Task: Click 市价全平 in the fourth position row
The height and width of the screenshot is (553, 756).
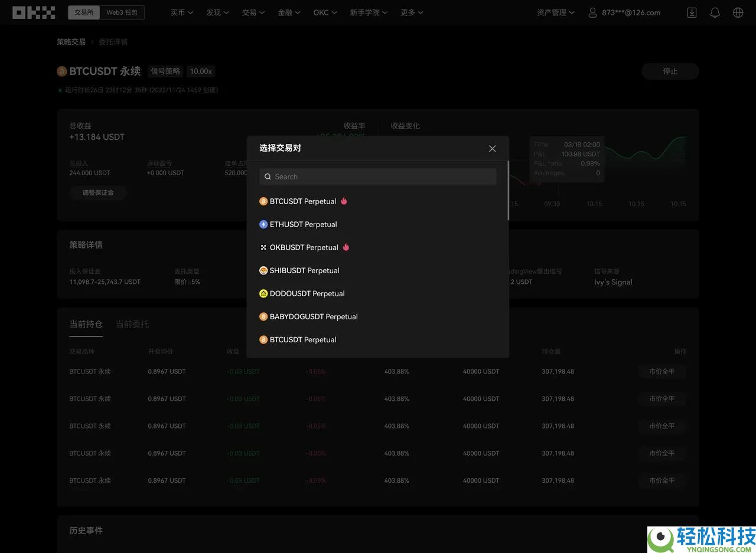Action: pos(661,453)
